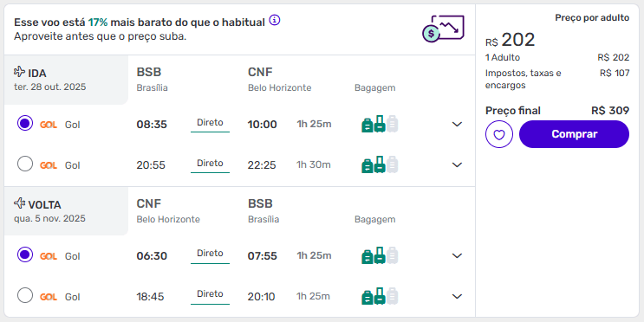Click baggage icons for 20:55 Gol flight
Image resolution: width=644 pixels, height=322 pixels.
380,164
